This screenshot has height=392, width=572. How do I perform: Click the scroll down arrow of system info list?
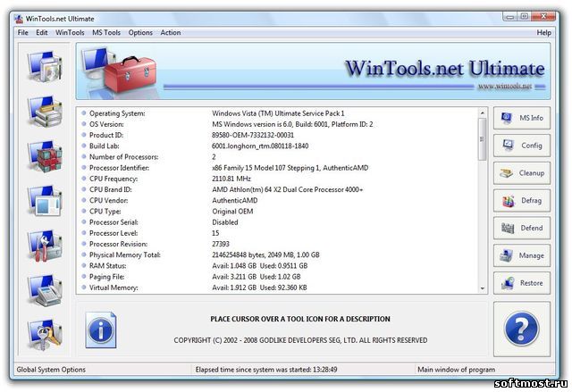pos(483,288)
